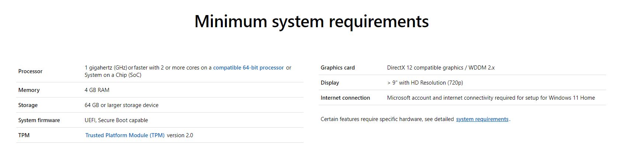Click the 4 GB RAM value
644x153 pixels.
coord(97,90)
